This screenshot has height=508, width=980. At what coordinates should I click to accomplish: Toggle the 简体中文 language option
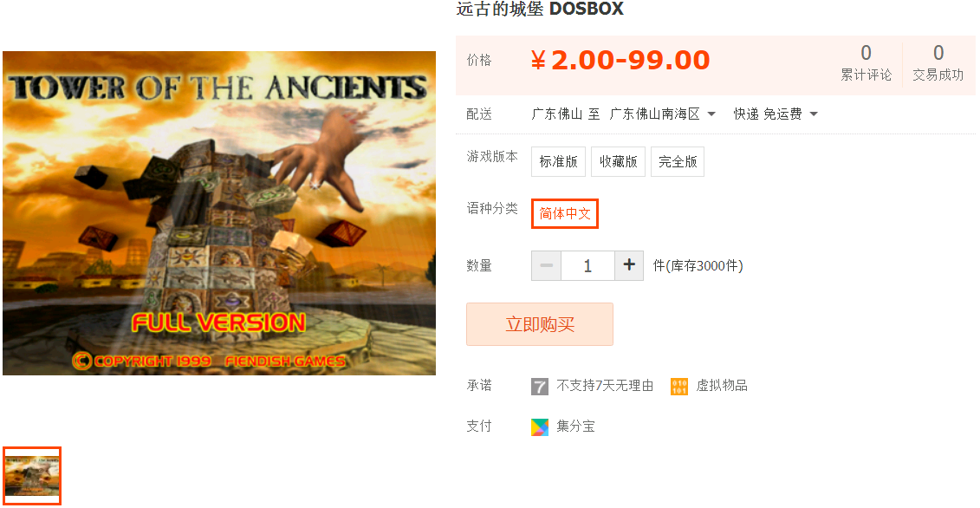[565, 213]
